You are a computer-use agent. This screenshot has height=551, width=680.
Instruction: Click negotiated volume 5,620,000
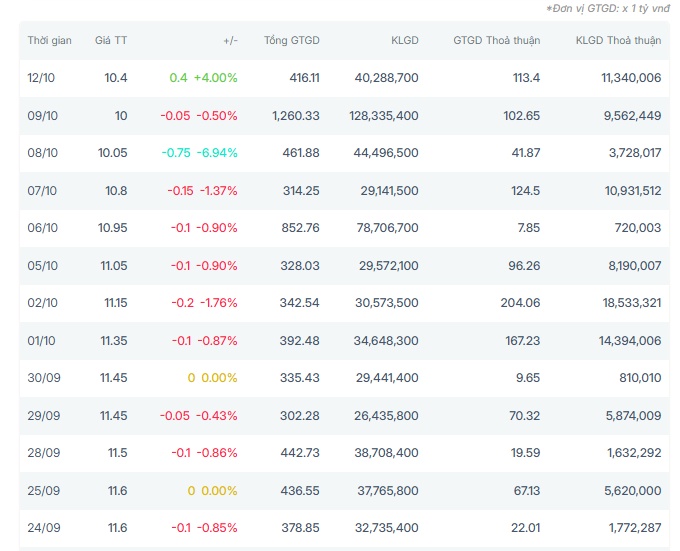[x=633, y=491]
